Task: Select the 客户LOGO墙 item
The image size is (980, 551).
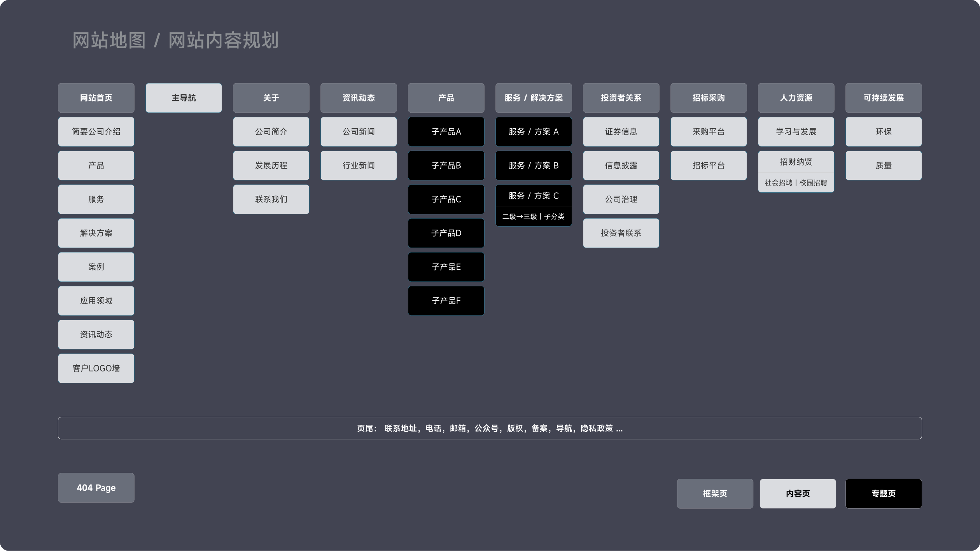Action: (96, 368)
